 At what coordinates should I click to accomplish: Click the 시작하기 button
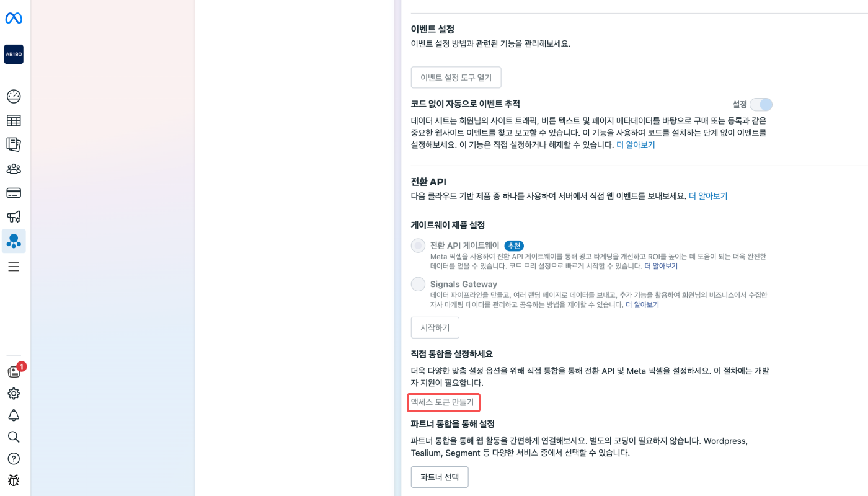point(435,327)
